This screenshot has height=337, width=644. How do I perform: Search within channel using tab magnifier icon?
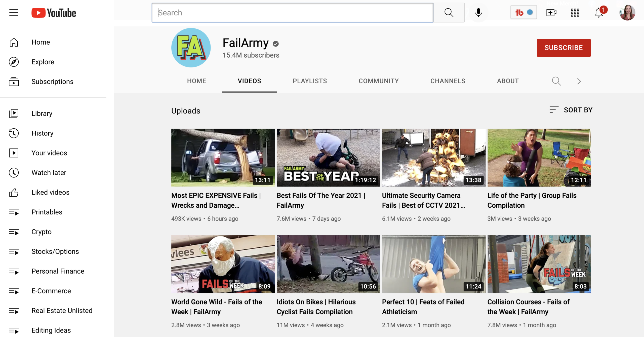pyautogui.click(x=556, y=81)
